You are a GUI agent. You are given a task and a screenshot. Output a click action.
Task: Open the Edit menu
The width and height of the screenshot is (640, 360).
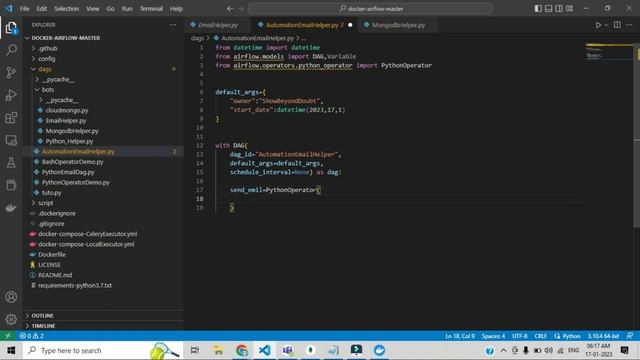(41, 9)
